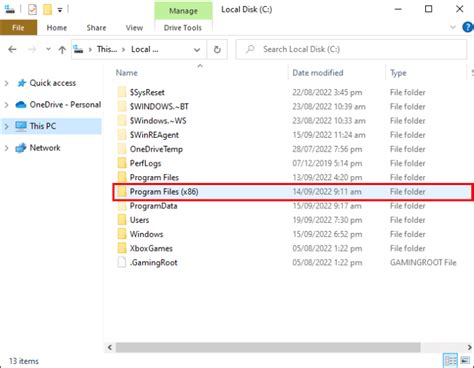Select the XboxGames folder icon
Screen dimensions: 474x368
tap(122, 248)
